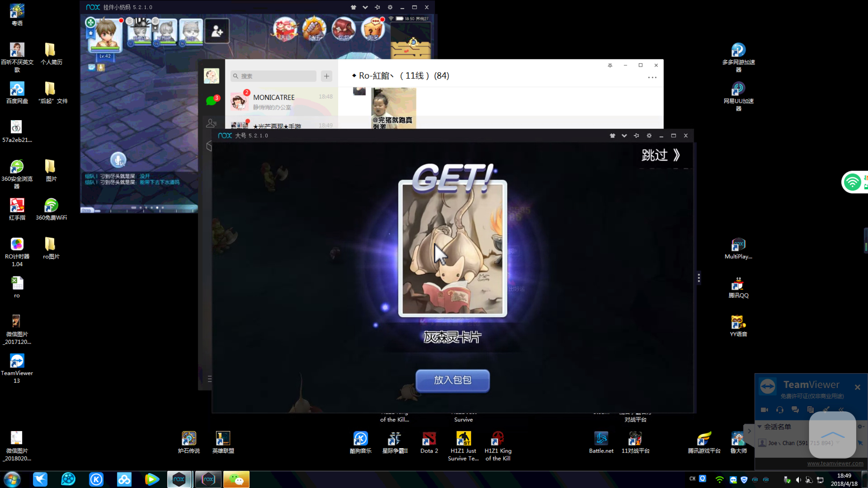Open ro图片 folder
This screenshot has height=488, width=868.
pyautogui.click(x=51, y=248)
